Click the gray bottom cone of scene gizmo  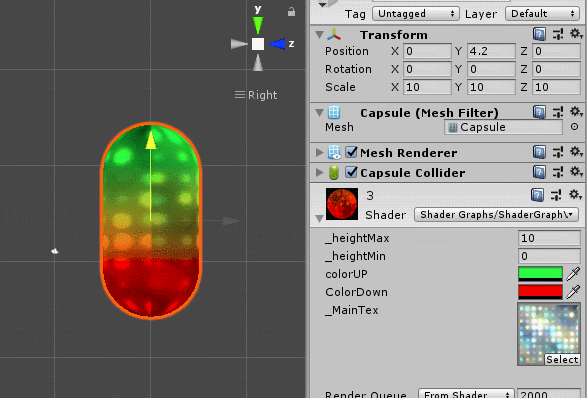coord(258,63)
